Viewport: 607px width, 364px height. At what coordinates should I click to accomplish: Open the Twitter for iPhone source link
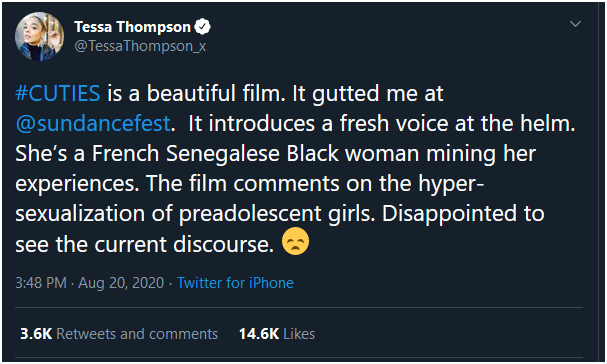click(235, 283)
